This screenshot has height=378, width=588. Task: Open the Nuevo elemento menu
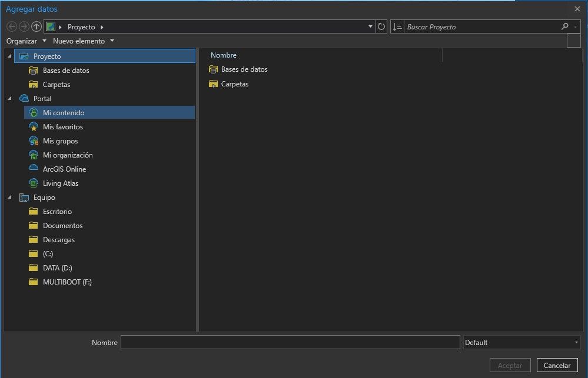point(83,41)
